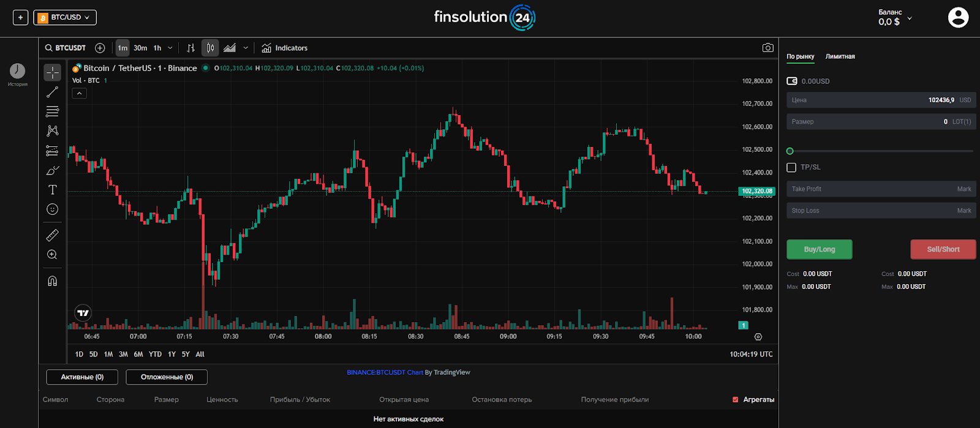Set range to 3M
Image resolution: width=980 pixels, height=428 pixels.
[x=123, y=354]
